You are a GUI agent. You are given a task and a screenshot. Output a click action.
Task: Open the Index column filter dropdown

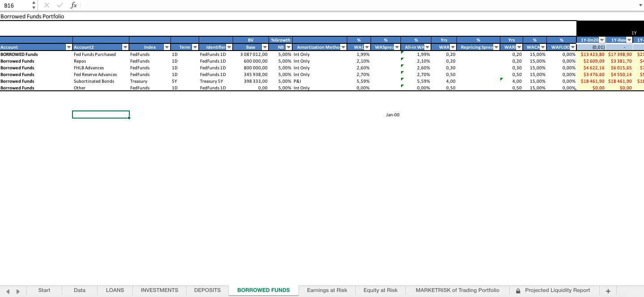pos(167,47)
